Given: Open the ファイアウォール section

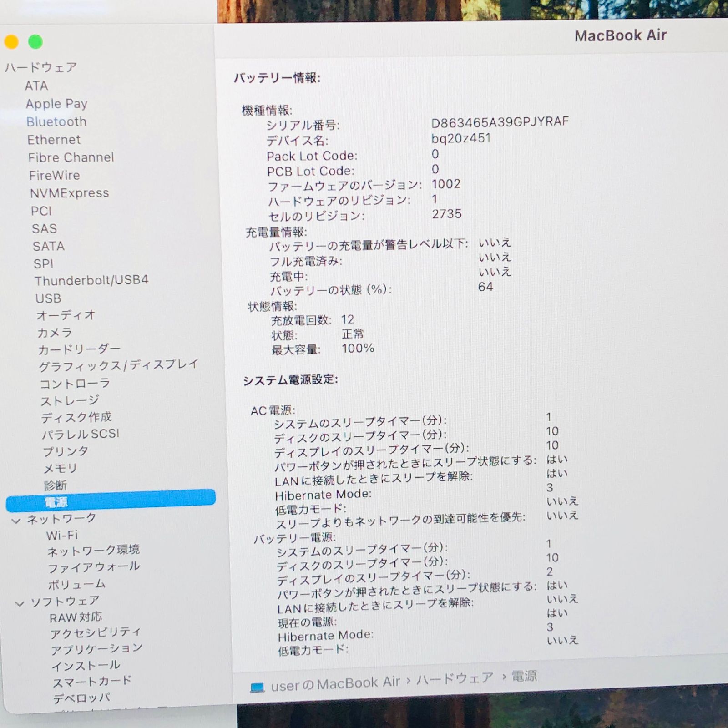Looking at the screenshot, I should [94, 567].
